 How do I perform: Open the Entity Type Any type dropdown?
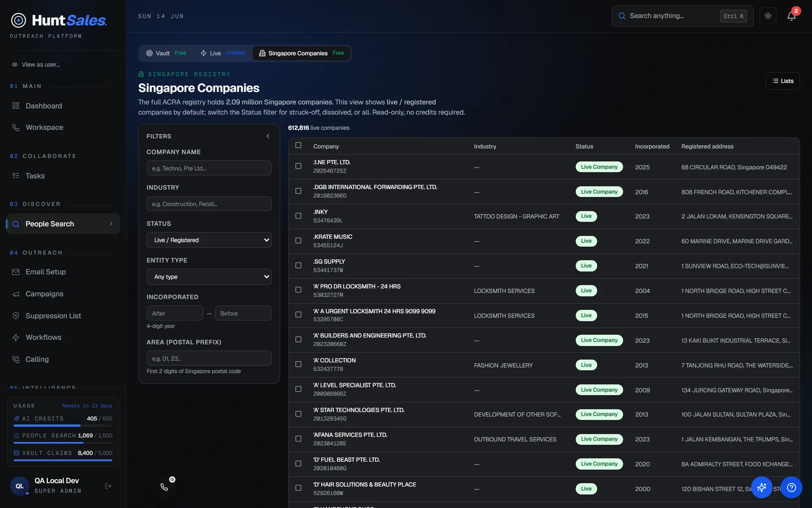click(x=209, y=277)
